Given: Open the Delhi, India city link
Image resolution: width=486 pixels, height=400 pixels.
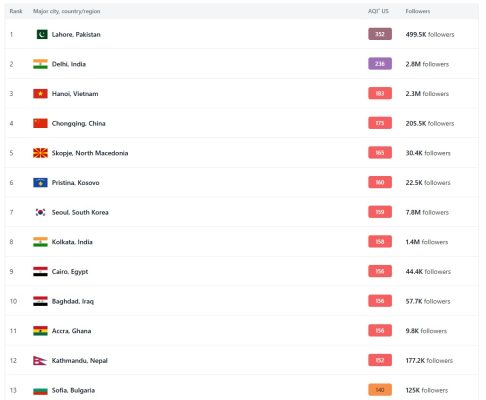Looking at the screenshot, I should (x=69, y=64).
